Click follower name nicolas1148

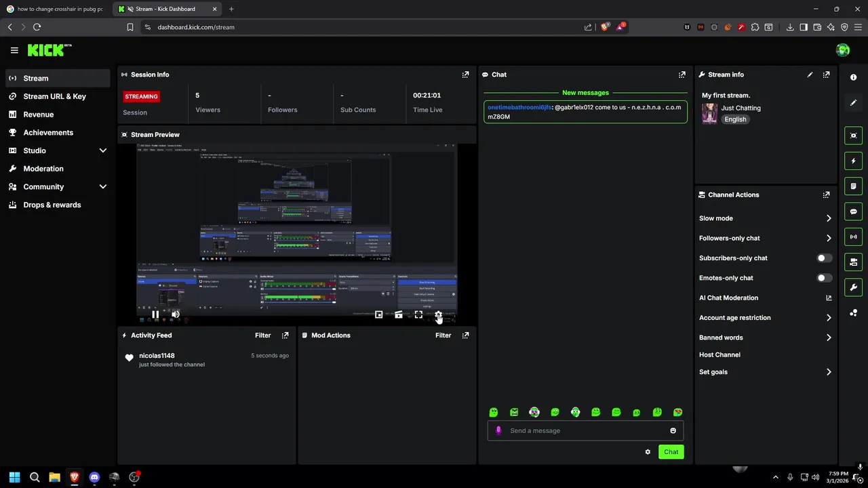coord(157,356)
